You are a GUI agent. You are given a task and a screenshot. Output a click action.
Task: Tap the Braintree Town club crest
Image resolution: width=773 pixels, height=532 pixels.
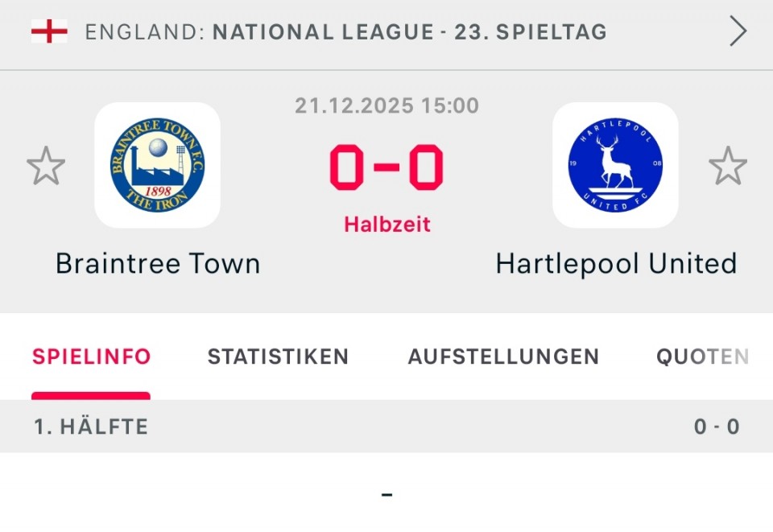(158, 165)
